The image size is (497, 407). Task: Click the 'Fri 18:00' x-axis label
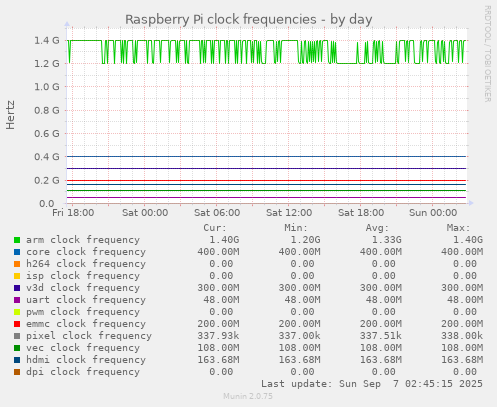73,213
